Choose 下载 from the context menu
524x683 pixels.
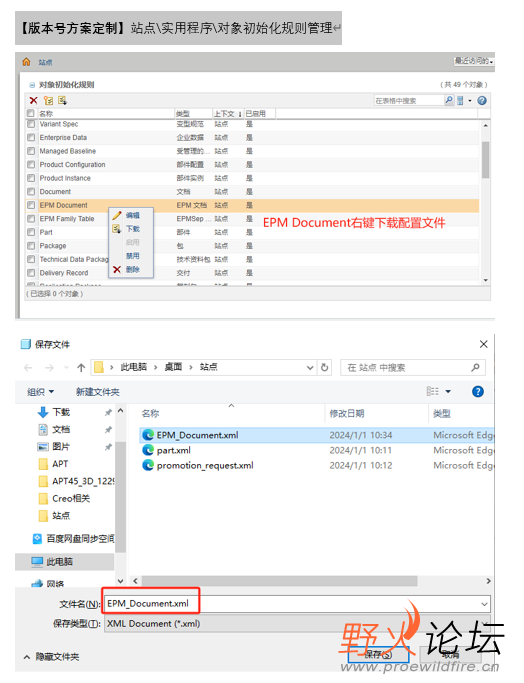(133, 229)
